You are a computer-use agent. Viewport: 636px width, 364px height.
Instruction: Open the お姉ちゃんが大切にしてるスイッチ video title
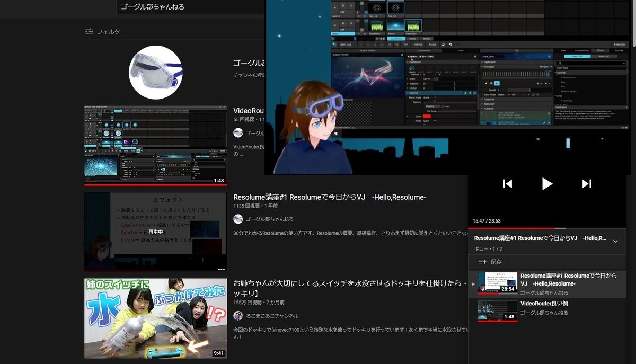click(350, 288)
